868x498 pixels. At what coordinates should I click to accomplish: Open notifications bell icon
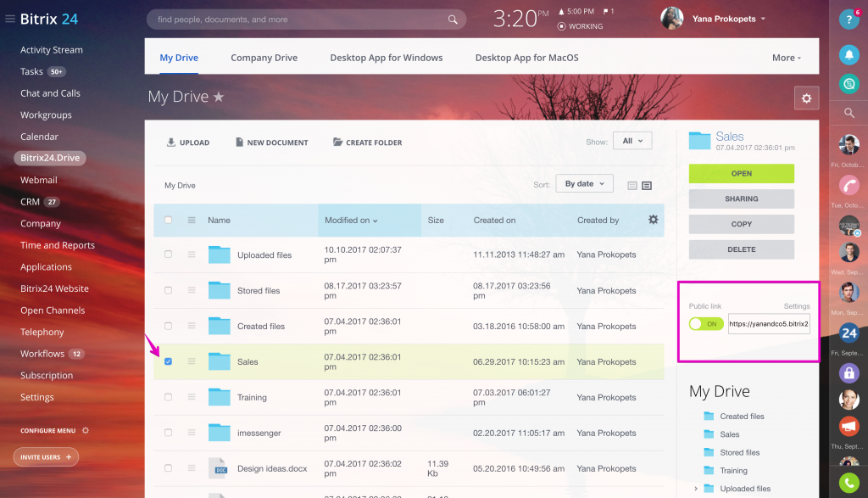pos(849,54)
